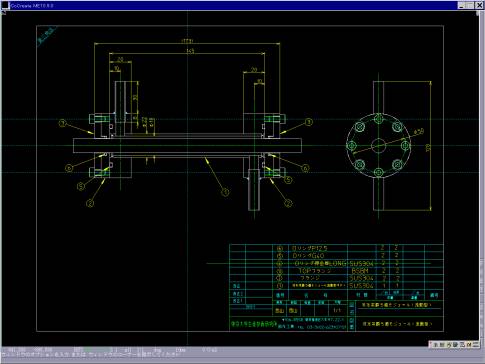Minimize the CoCreate ME10 window
Viewport: 485px width, 364px height.
[461, 6]
